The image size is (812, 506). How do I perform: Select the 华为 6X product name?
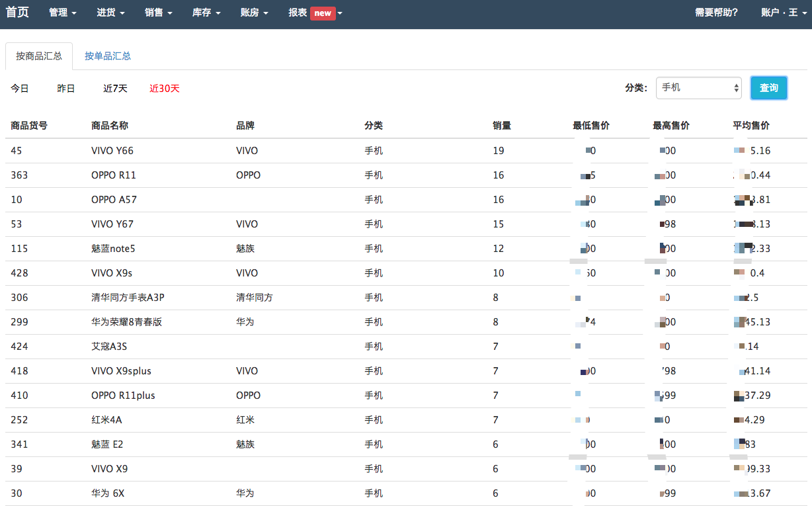tap(108, 493)
